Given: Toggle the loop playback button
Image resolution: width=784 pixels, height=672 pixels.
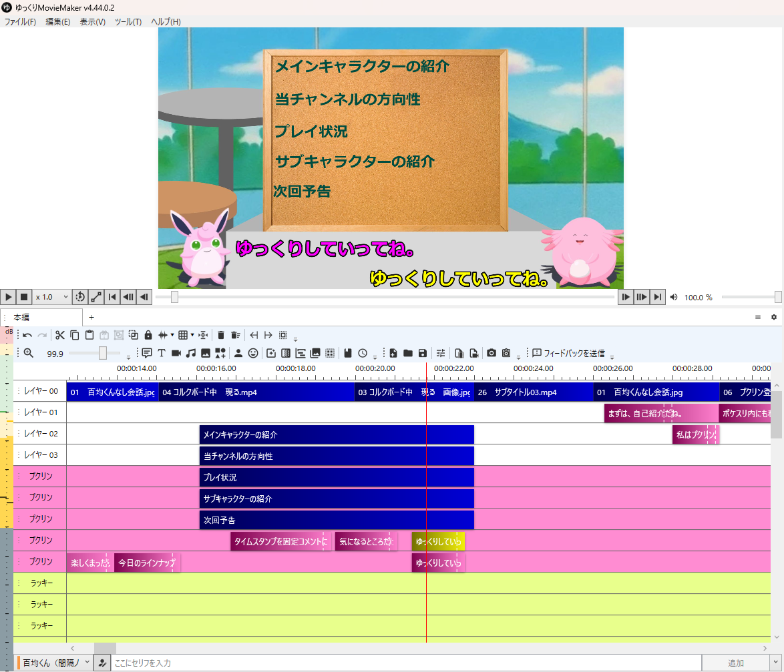Looking at the screenshot, I should coord(80,297).
